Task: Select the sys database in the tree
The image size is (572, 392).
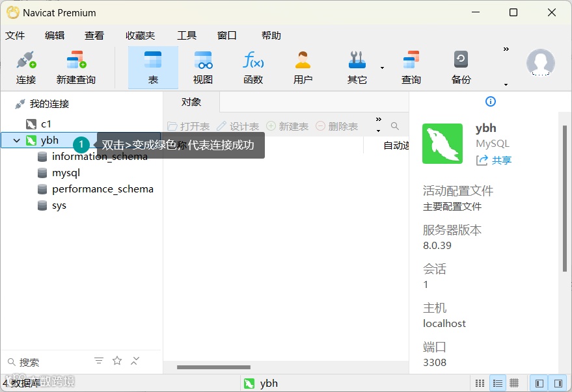Action: pos(59,205)
